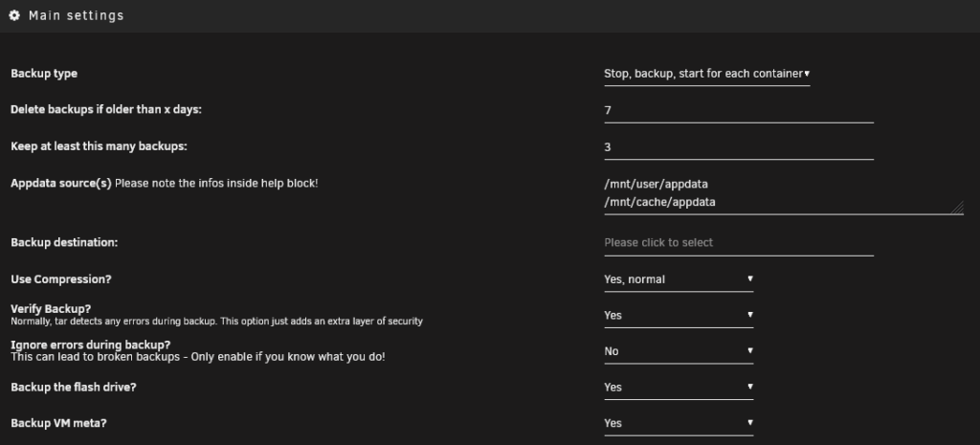The image size is (980, 445).
Task: Click the Backup VM meta? label
Action: [x=58, y=423]
